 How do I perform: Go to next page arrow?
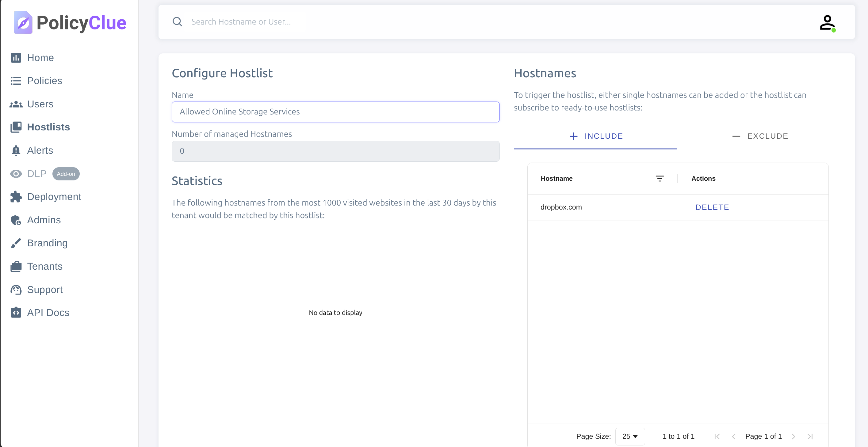point(793,436)
